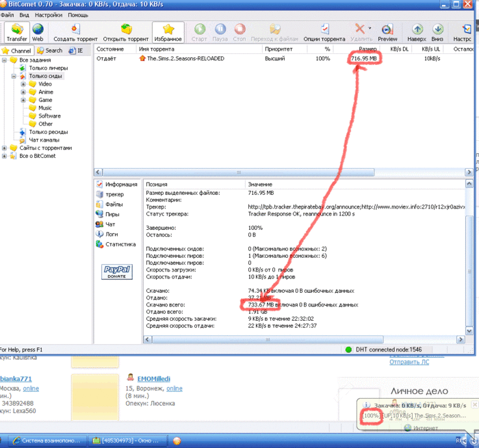Image resolution: width=479 pixels, height=448 pixels.
Task: Click torrent list horizontal scrollbar left arrow
Action: click(x=98, y=172)
